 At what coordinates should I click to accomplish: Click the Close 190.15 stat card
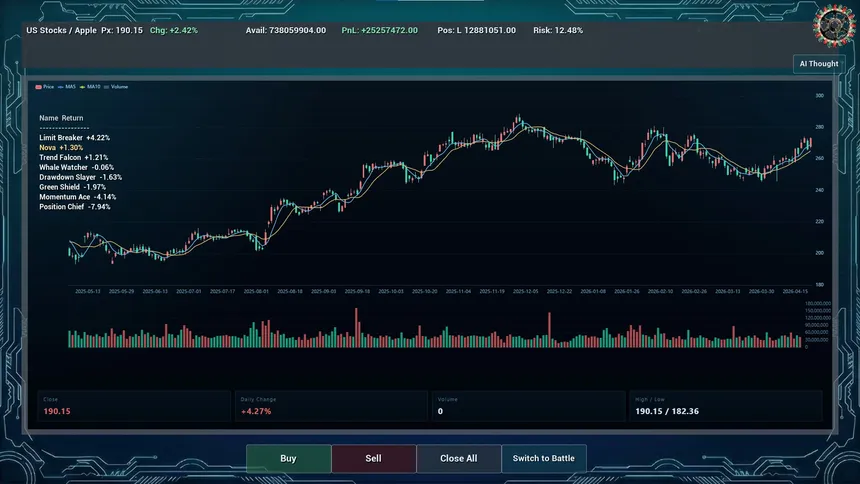(134, 406)
